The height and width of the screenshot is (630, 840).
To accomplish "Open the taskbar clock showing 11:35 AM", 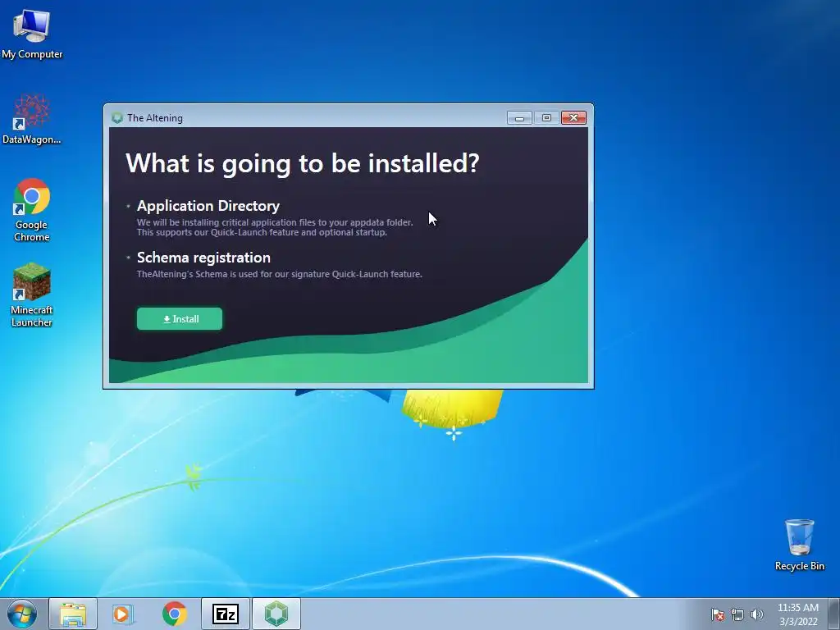I will [x=797, y=614].
